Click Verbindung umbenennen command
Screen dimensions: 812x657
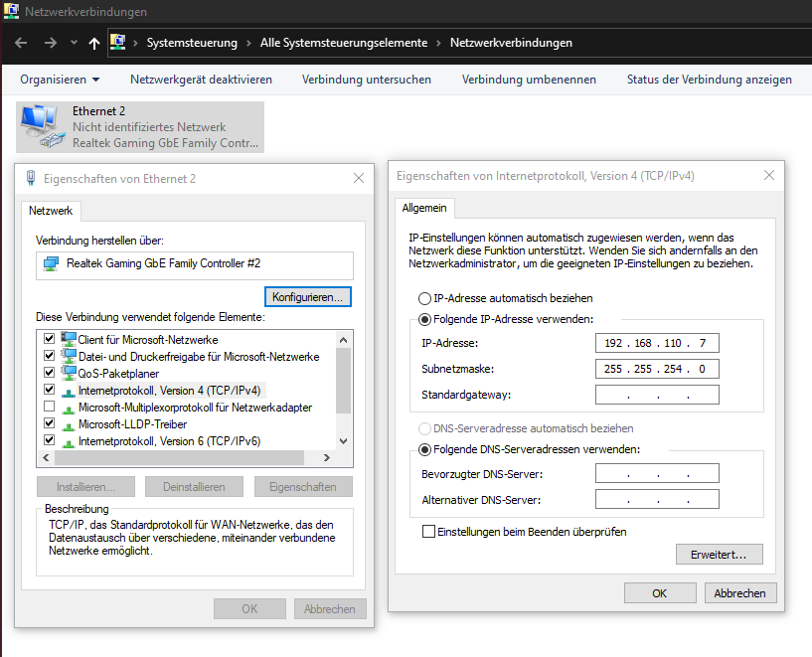point(529,80)
